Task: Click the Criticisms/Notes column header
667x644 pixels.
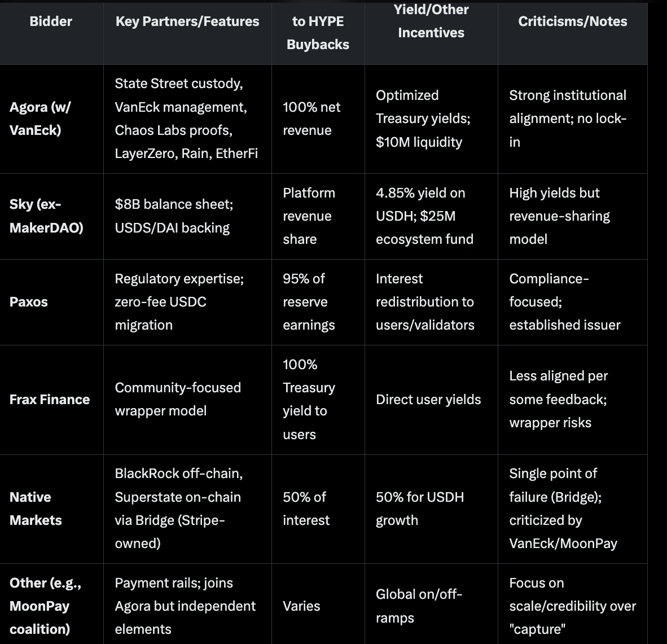Action: [572, 21]
